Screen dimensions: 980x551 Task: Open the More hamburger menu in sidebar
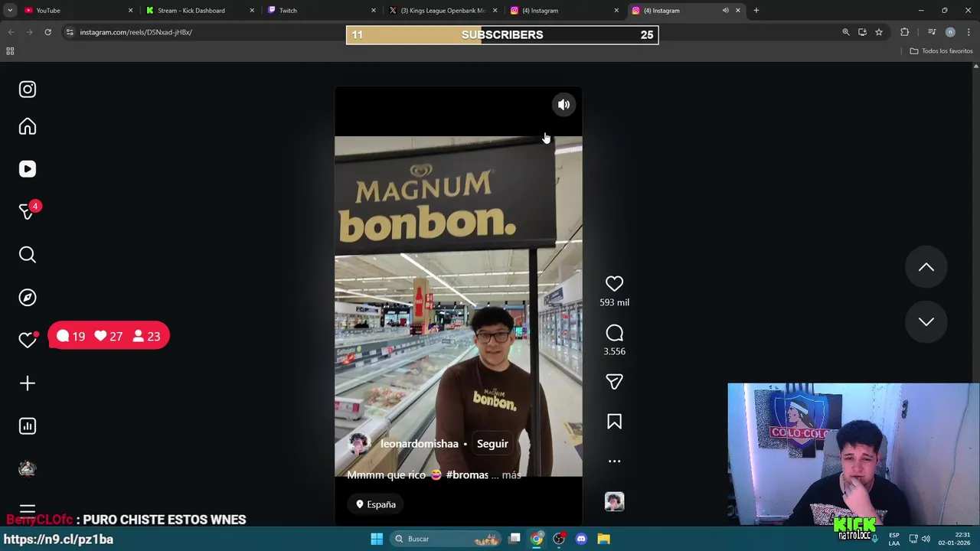click(28, 510)
